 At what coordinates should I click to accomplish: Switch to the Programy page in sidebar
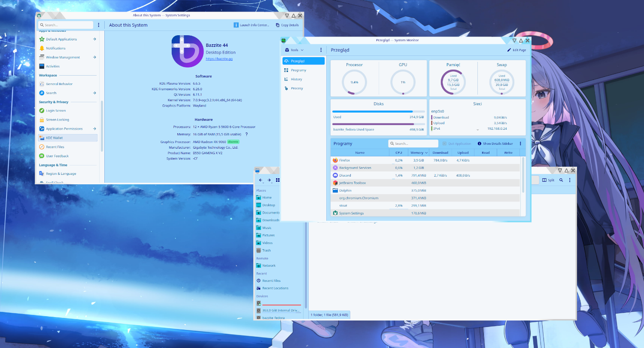pos(304,70)
